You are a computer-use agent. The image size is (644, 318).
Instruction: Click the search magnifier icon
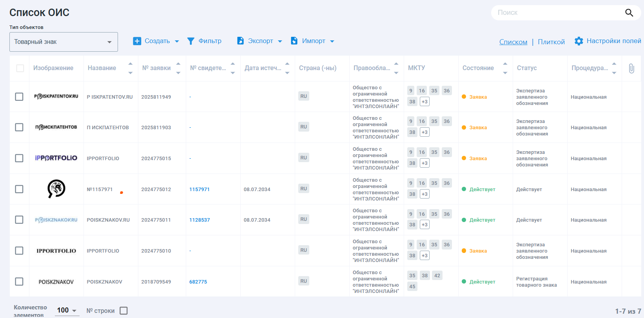click(x=629, y=13)
